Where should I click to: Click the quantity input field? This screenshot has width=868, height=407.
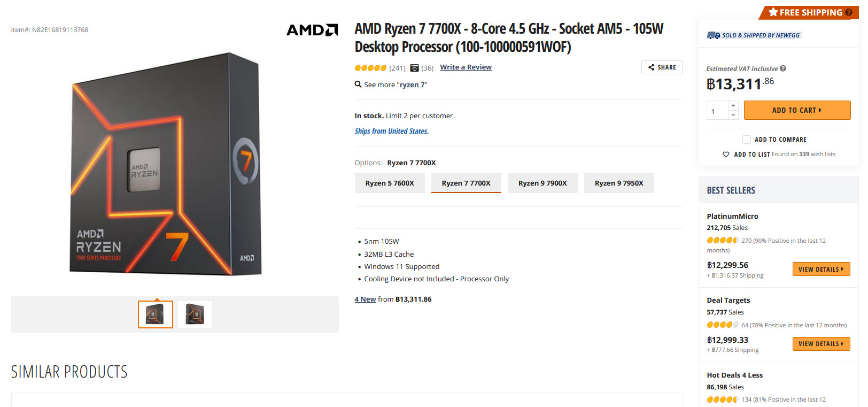[717, 110]
